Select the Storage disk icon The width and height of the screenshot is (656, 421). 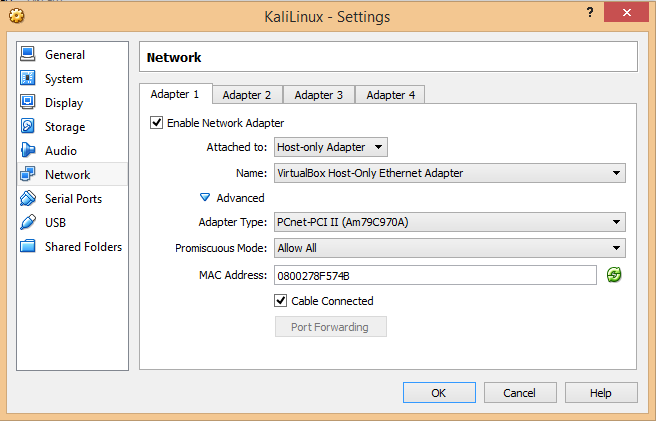pyautogui.click(x=28, y=126)
